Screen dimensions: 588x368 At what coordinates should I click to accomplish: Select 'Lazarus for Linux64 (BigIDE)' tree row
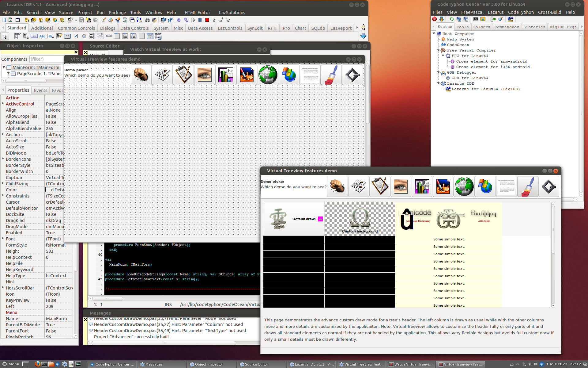click(486, 89)
